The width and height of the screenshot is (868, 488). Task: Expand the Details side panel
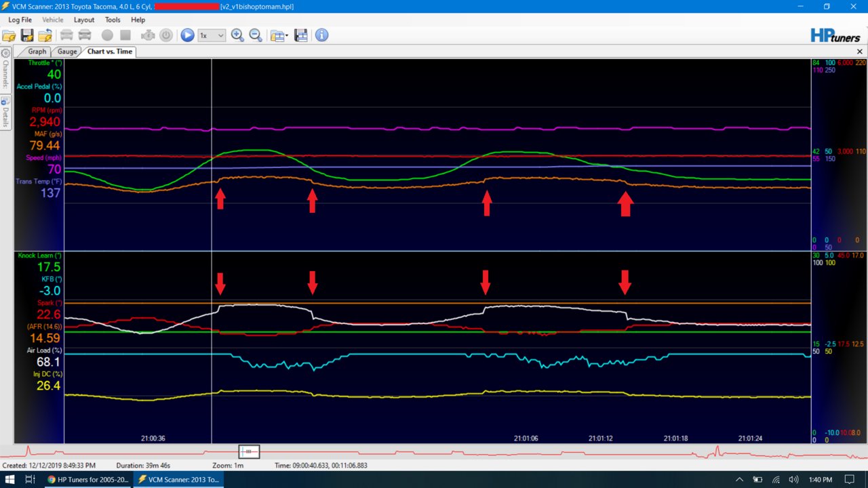[x=5, y=113]
